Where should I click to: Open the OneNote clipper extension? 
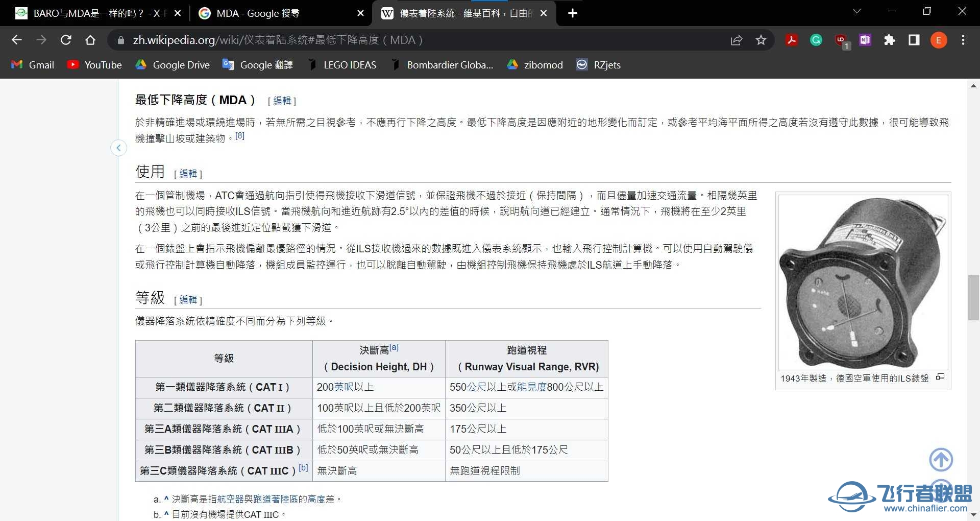coord(865,40)
